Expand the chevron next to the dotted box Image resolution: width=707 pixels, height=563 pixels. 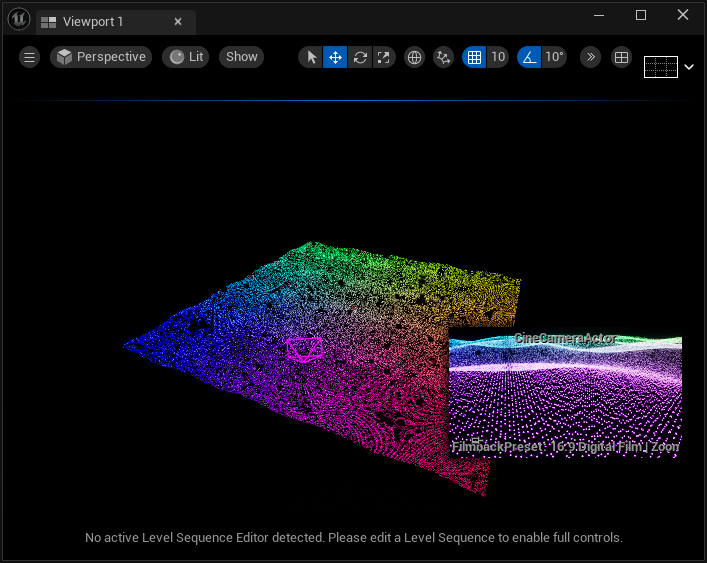(x=689, y=67)
